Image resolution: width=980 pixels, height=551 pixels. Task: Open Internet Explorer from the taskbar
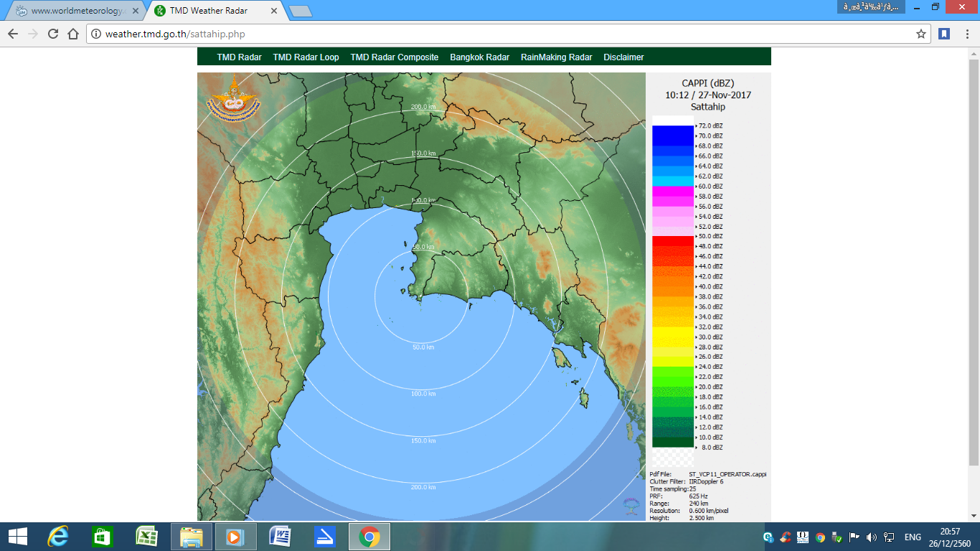pyautogui.click(x=57, y=536)
